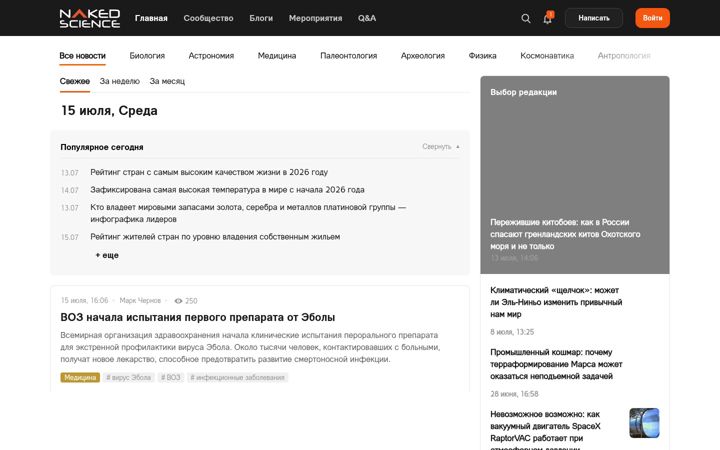The height and width of the screenshot is (450, 720).
Task: Select the Все новости category tab
Action: [83, 56]
